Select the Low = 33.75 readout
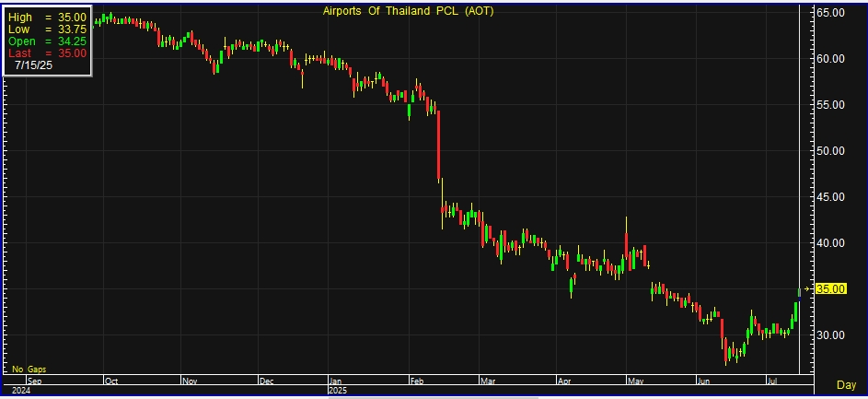The height and width of the screenshot is (399, 868). 47,29
